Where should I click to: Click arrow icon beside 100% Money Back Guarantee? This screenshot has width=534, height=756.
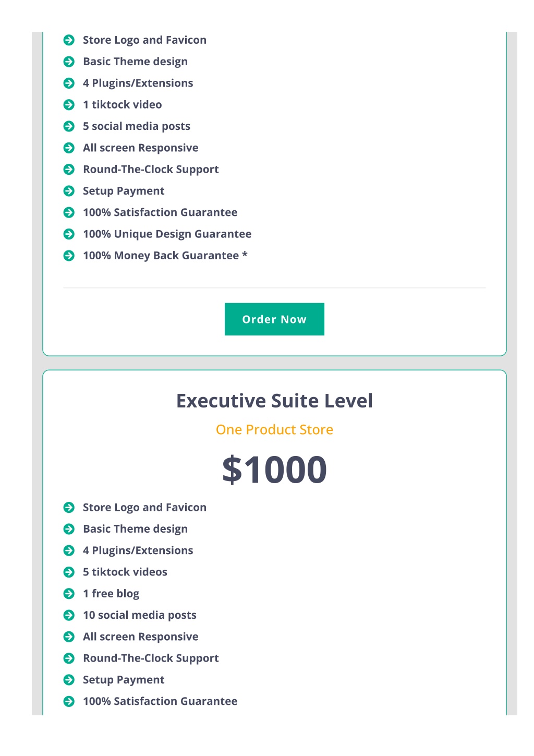[x=69, y=256]
